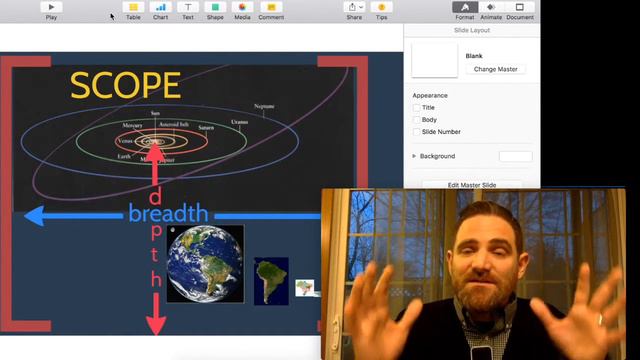Enable the Body checkbox
640x360 pixels.
416,120
